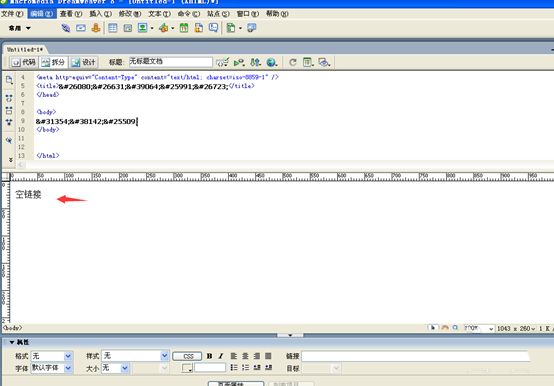Viewport: 554px width, 386px height.
Task: Click the Media insert icon
Action: [x=163, y=28]
